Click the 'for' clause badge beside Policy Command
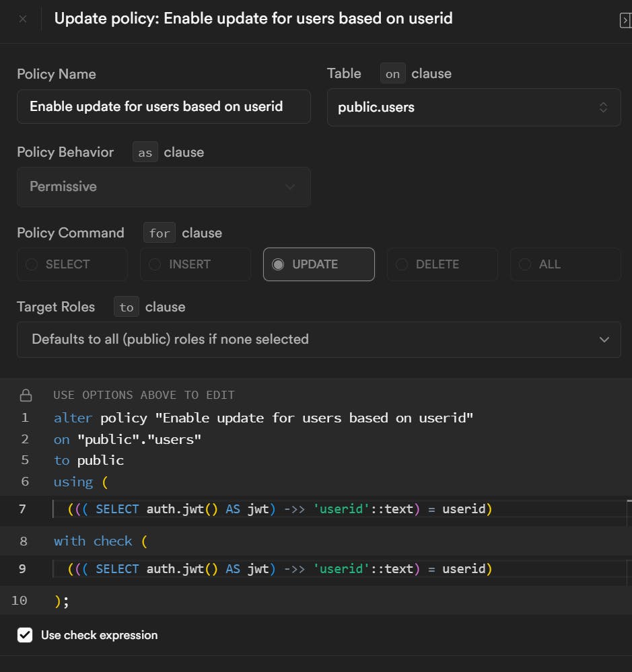 click(x=160, y=233)
